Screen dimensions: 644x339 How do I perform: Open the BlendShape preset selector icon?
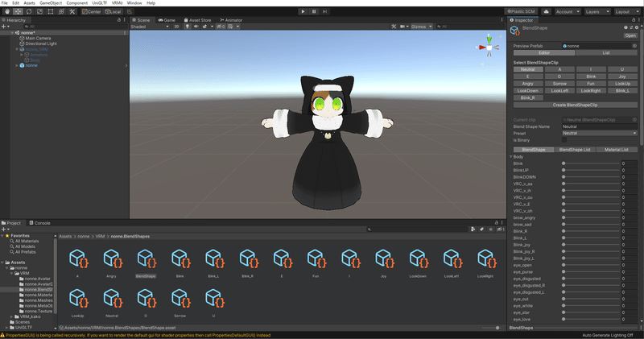tap(631, 27)
